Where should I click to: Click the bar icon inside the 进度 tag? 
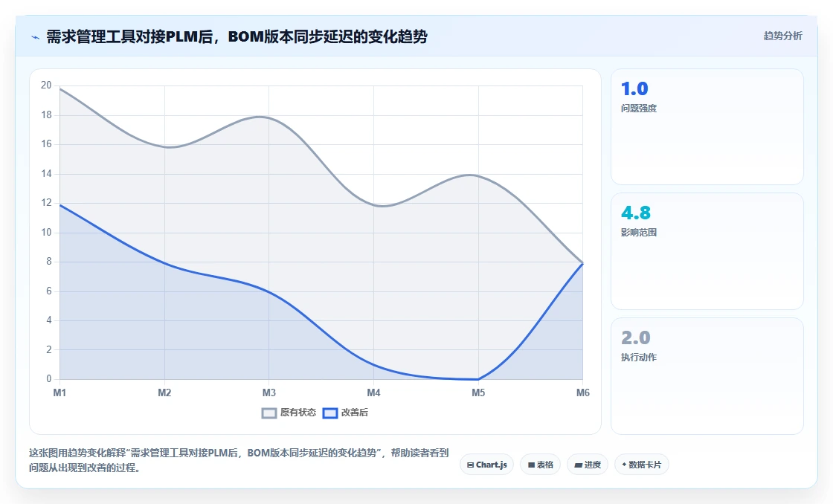pyautogui.click(x=578, y=466)
